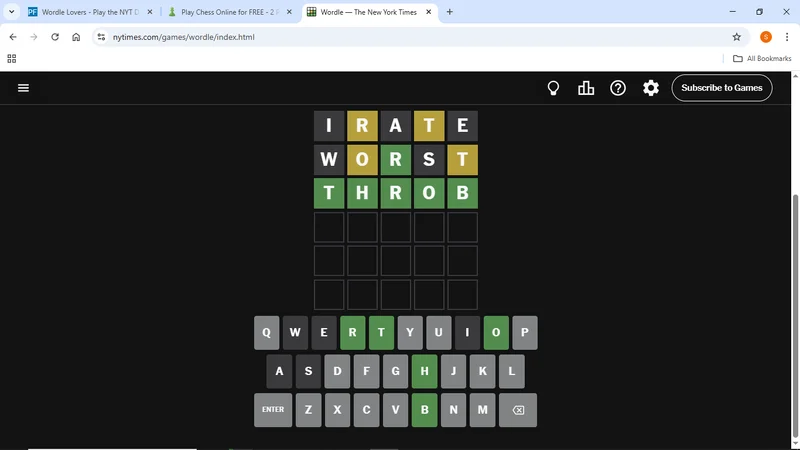Go forward to the next page
The height and width of the screenshot is (450, 800).
coord(34,37)
